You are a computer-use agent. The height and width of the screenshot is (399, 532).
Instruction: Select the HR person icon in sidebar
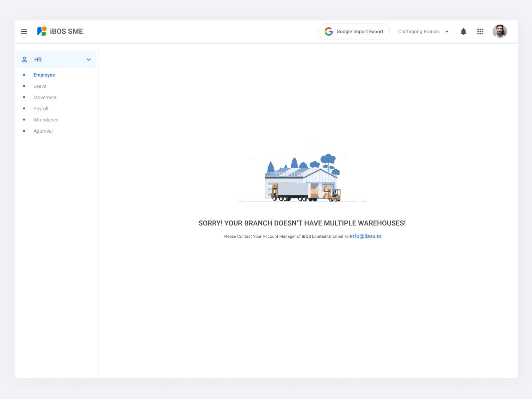(x=24, y=59)
